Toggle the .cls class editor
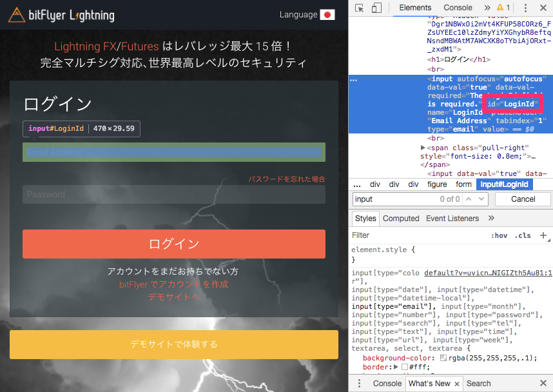 tap(522, 235)
